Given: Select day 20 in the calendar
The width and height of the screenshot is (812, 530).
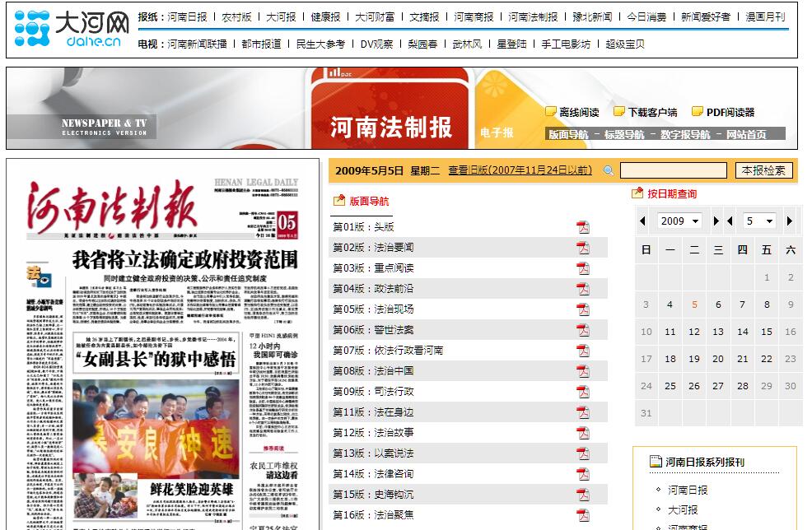Looking at the screenshot, I should [x=718, y=359].
